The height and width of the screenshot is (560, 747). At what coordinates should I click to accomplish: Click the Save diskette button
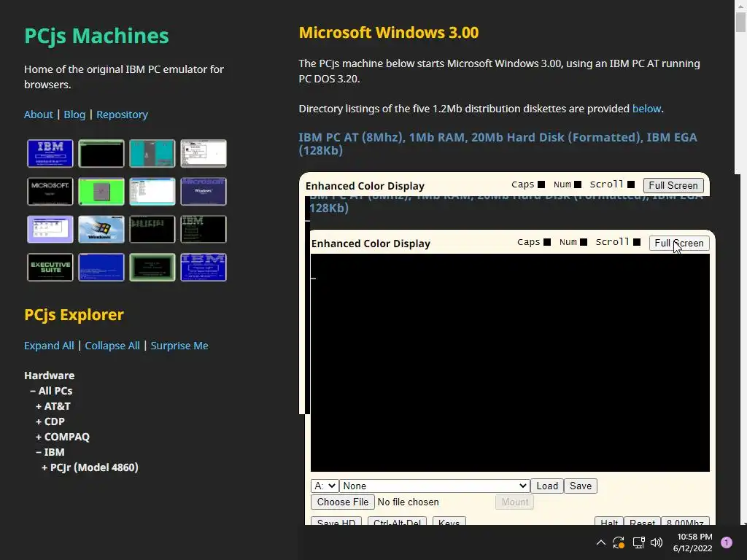pyautogui.click(x=580, y=486)
